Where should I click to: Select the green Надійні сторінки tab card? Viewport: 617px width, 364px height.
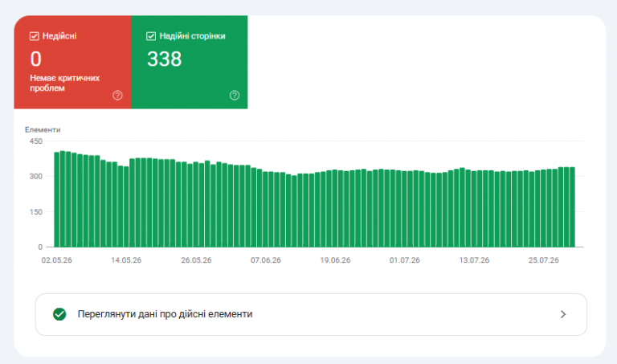(190, 62)
